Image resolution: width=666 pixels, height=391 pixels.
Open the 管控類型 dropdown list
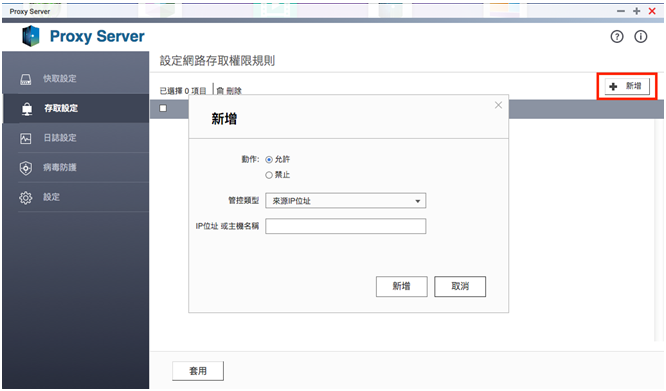(x=346, y=201)
